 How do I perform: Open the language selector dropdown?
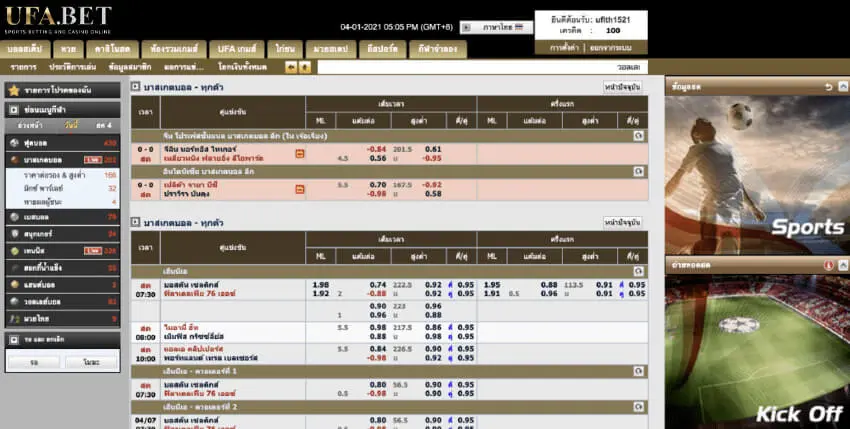[x=496, y=27]
